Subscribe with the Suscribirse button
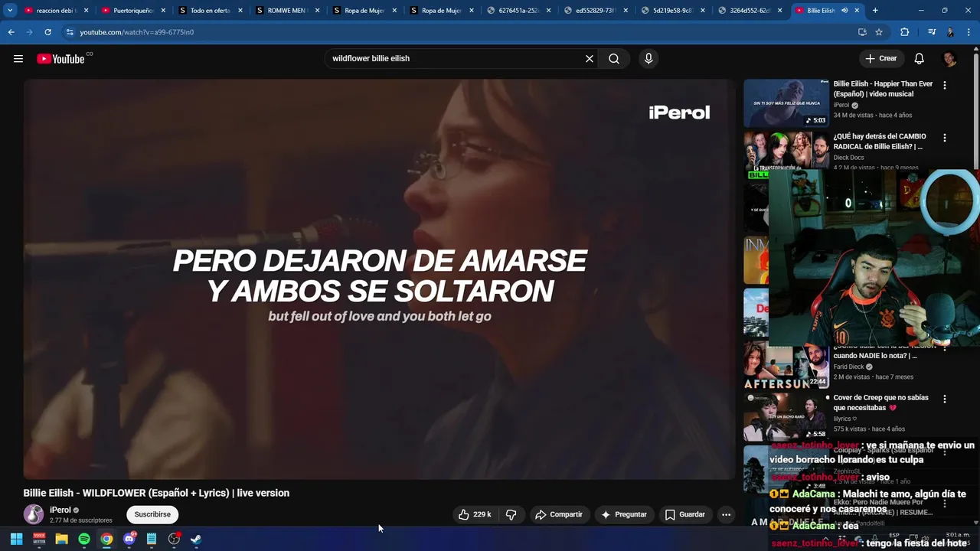Image resolution: width=980 pixels, height=551 pixels. (152, 515)
